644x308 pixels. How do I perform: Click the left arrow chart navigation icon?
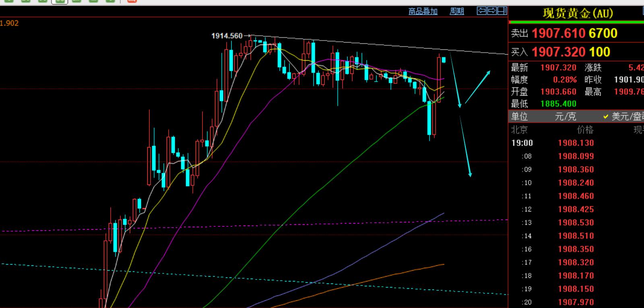(481, 11)
